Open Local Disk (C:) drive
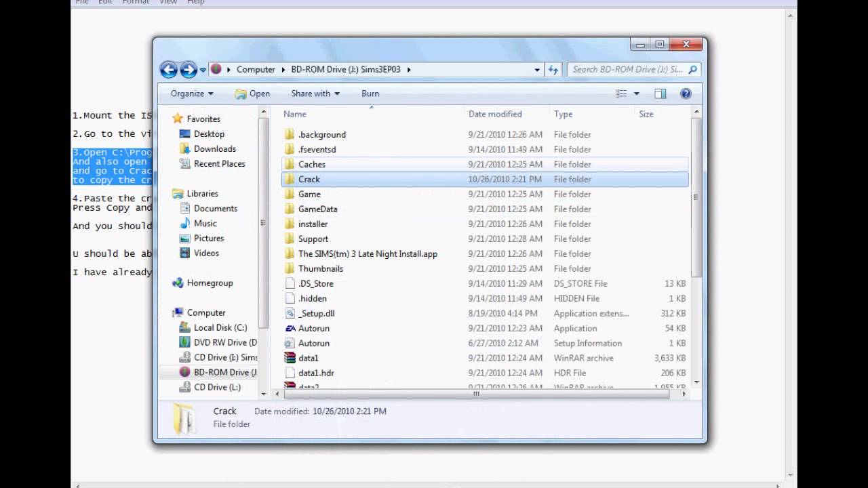Screen dimensions: 868x488 click(x=220, y=327)
